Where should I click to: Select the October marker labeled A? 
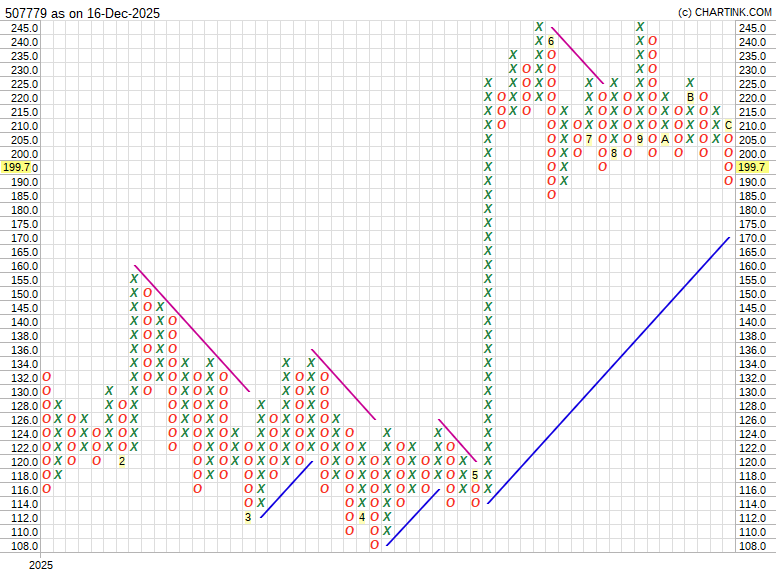point(665,139)
